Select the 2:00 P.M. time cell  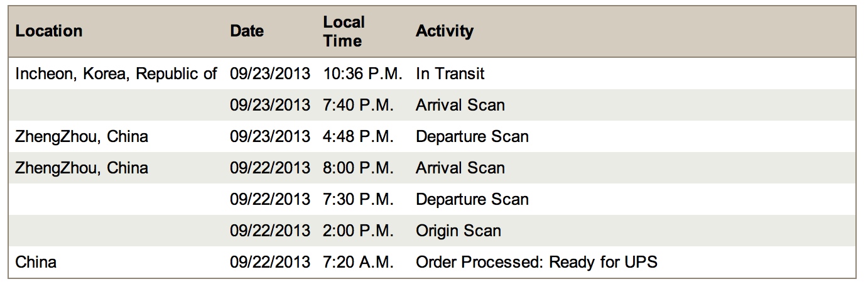pyautogui.click(x=358, y=231)
